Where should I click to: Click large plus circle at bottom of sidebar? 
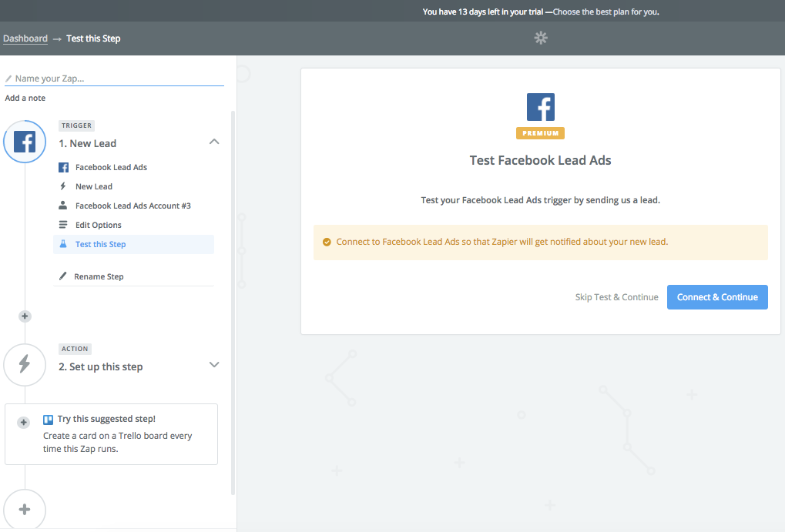[x=25, y=510]
